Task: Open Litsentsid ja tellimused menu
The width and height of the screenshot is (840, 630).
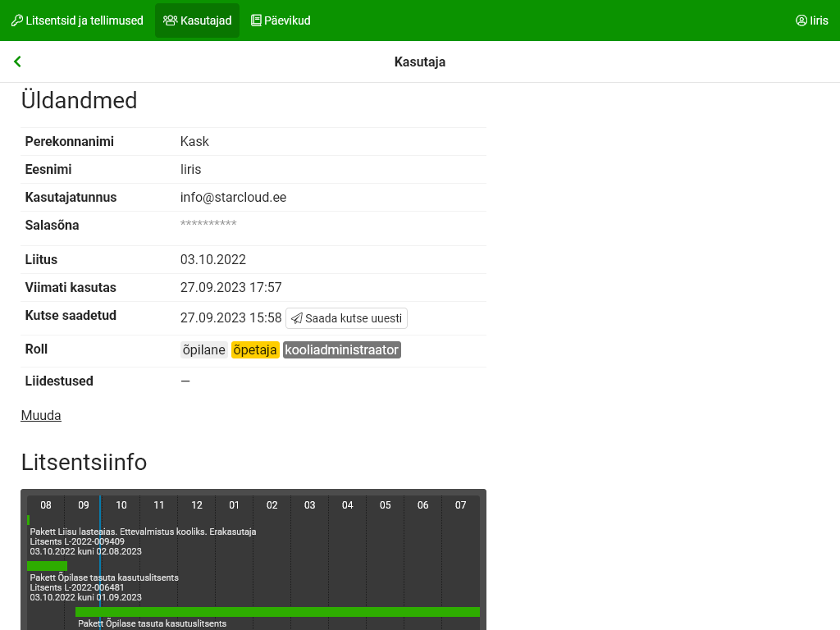Action: [x=77, y=21]
